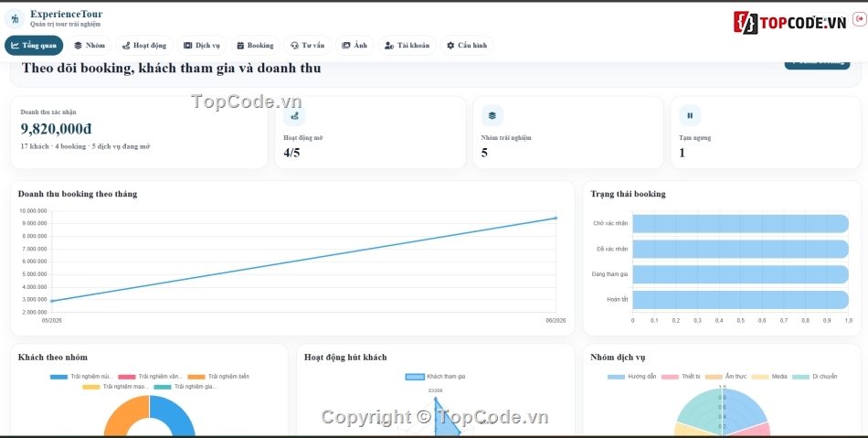This screenshot has height=438, width=868.
Task: Click the Hoàn tất bar
Action: pyautogui.click(x=740, y=300)
